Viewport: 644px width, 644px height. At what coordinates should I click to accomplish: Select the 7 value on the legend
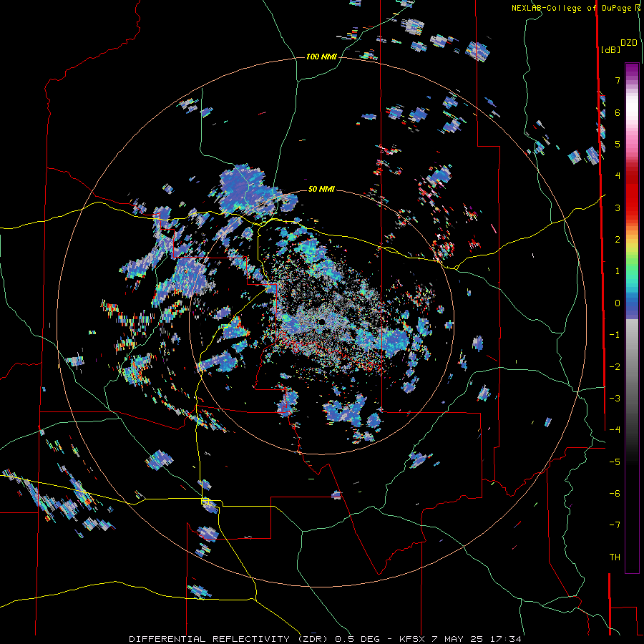[618, 80]
